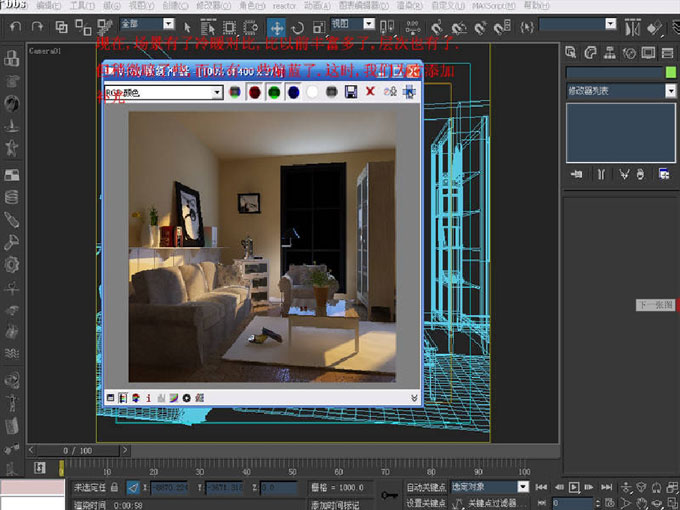
Task: Open the 工具 menu
Action: (80, 6)
